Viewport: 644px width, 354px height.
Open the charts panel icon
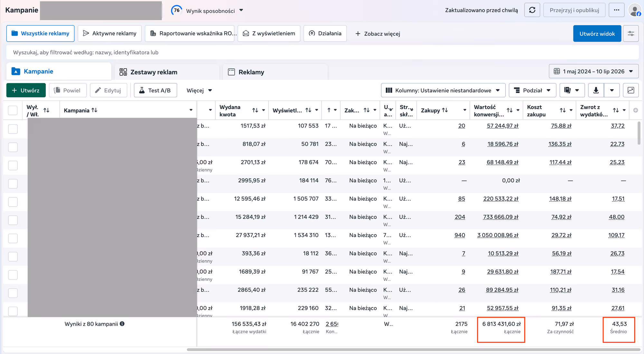pos(631,91)
